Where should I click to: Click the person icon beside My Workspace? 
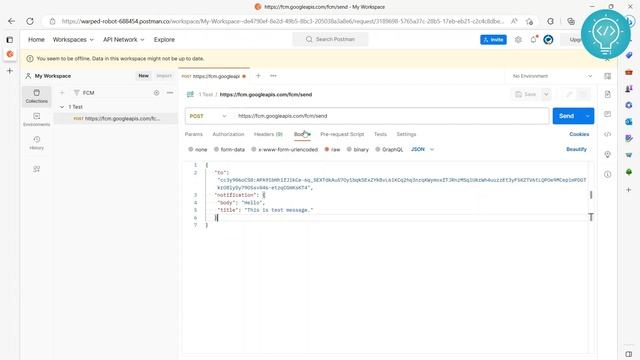[28, 76]
